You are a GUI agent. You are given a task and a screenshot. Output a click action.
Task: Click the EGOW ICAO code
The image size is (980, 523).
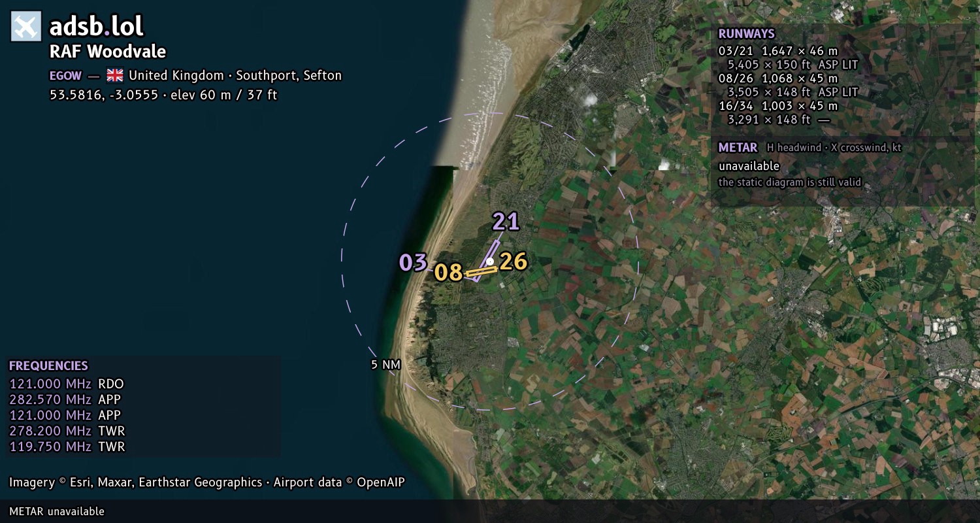click(x=66, y=75)
